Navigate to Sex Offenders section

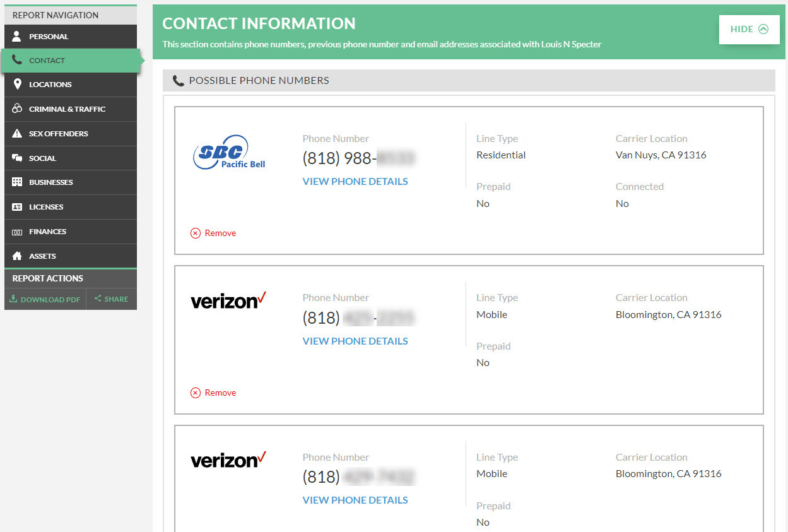(71, 134)
